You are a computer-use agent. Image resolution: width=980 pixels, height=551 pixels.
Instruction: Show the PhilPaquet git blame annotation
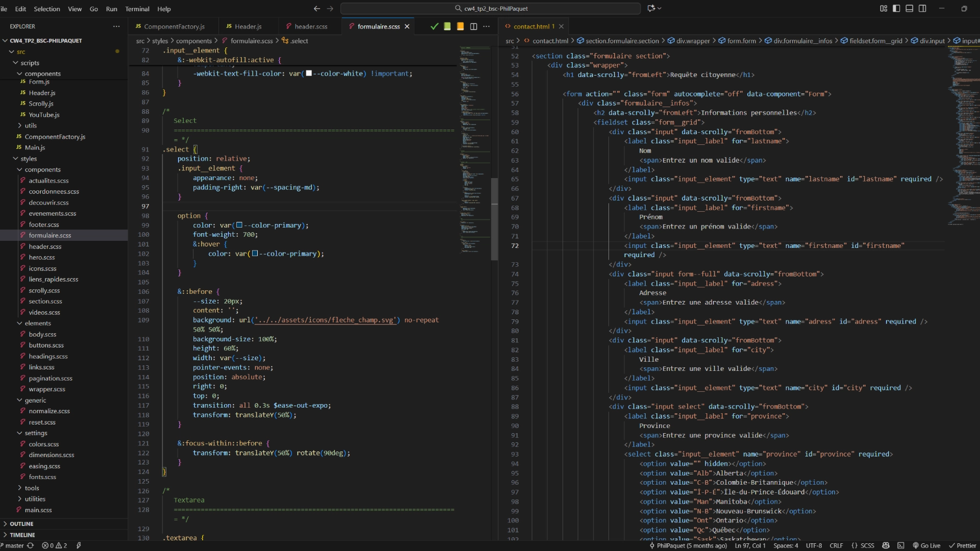[688, 545]
